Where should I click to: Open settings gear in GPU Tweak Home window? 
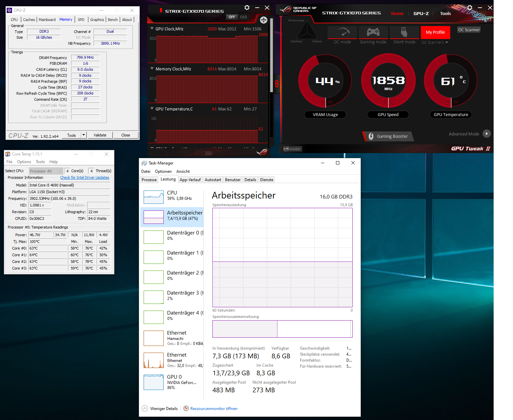470,7
